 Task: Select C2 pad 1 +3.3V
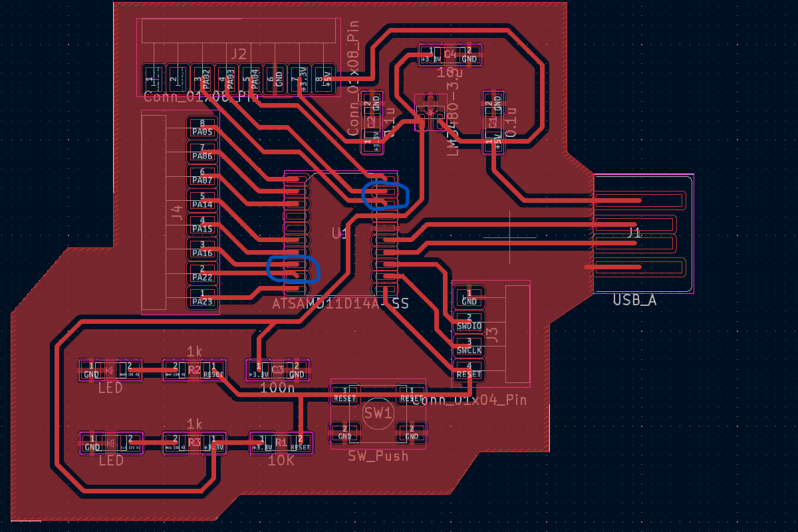pyautogui.click(x=372, y=142)
